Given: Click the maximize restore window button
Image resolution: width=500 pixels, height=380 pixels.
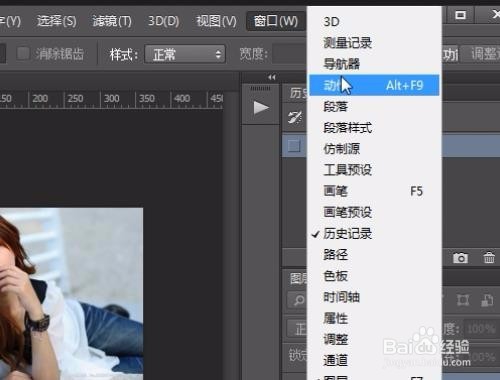Looking at the screenshot, I should pyautogui.click(x=460, y=15).
